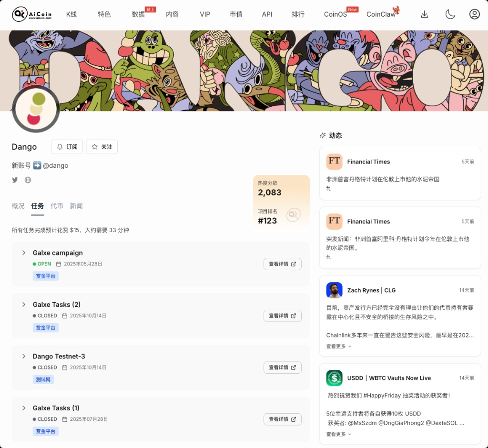488x448 pixels.
Task: Click the 热度分数 2,083 value
Action: click(270, 193)
